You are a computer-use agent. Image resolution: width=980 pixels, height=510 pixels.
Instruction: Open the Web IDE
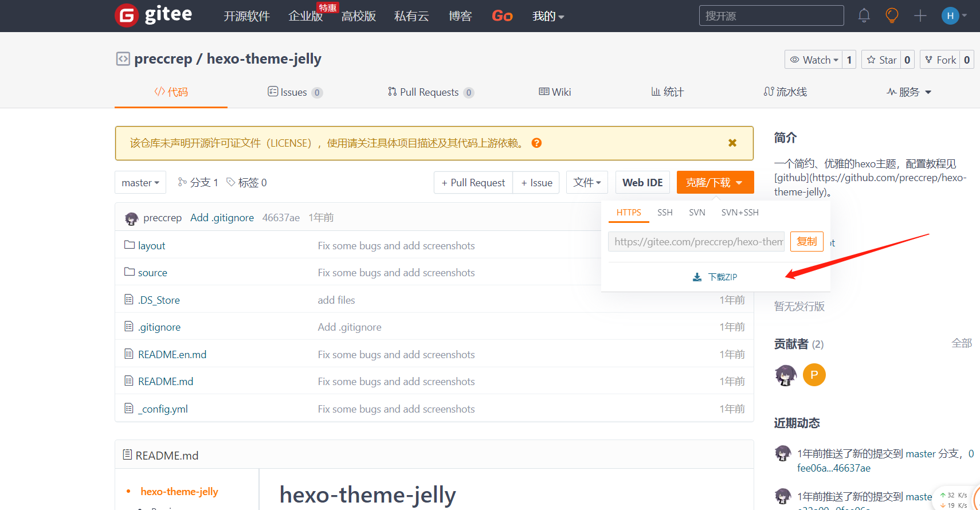click(x=642, y=183)
